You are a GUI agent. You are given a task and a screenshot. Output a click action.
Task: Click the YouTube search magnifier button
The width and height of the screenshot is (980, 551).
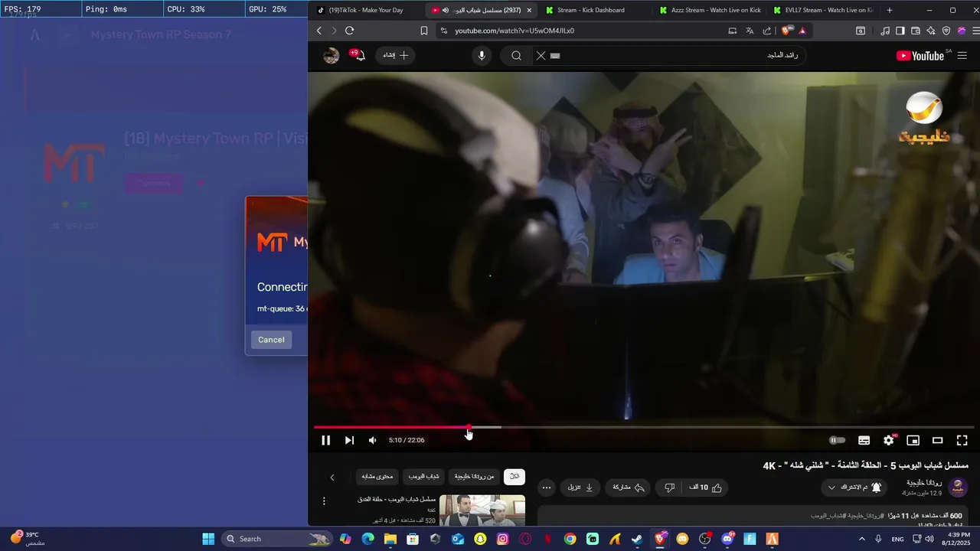pyautogui.click(x=517, y=56)
